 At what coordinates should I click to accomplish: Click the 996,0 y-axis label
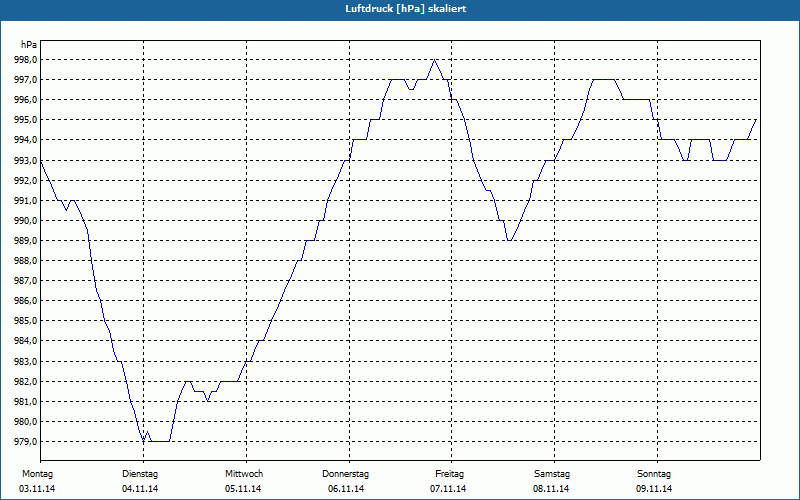click(x=26, y=100)
